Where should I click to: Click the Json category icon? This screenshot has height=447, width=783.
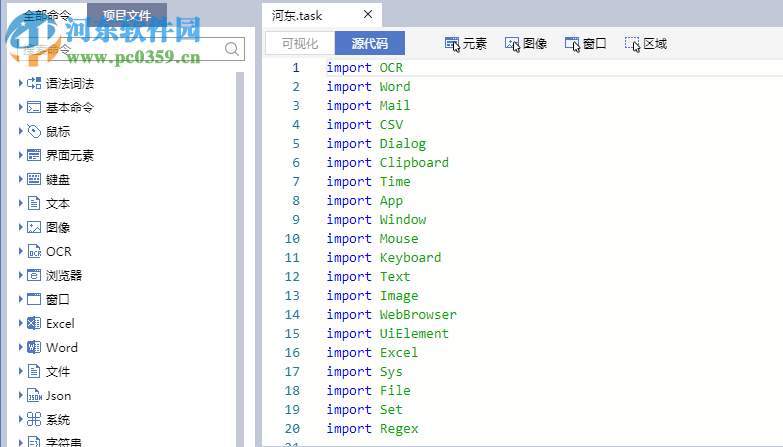34,395
